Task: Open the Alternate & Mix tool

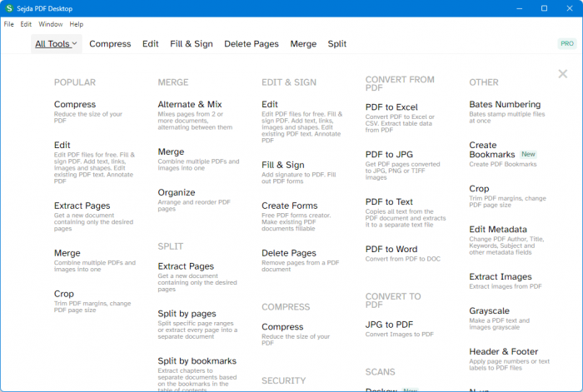Action: point(190,104)
